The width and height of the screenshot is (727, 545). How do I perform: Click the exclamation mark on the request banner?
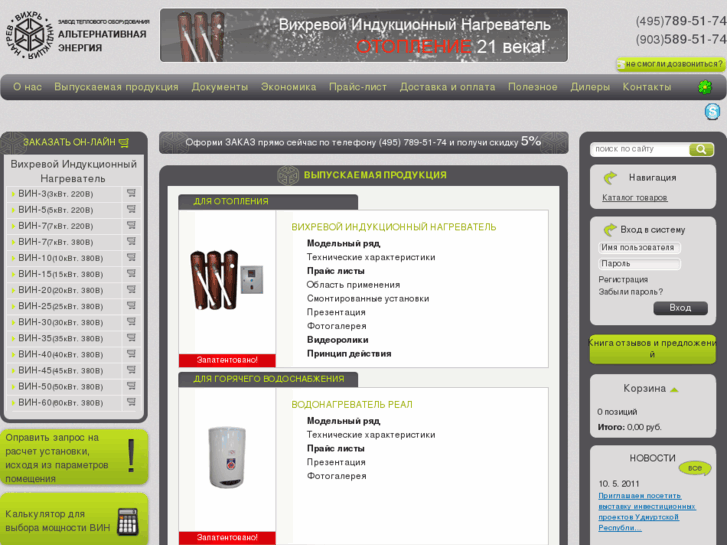[x=131, y=456]
